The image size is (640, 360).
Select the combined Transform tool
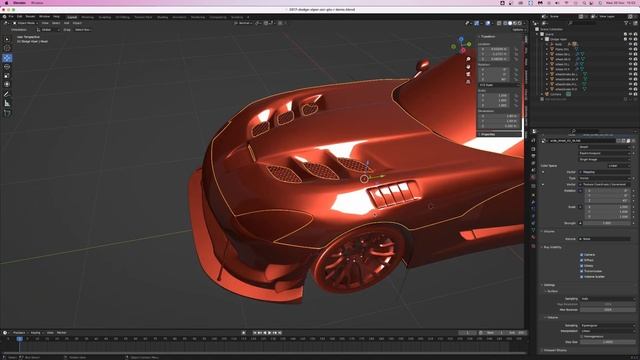tap(7, 84)
